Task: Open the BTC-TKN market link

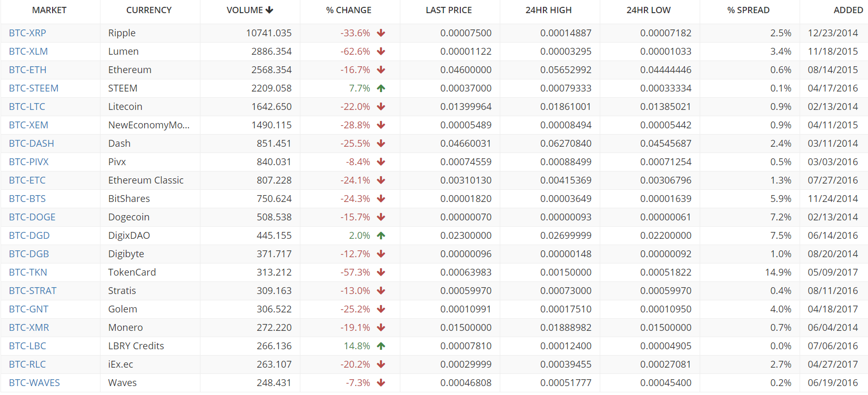Action: coord(28,272)
